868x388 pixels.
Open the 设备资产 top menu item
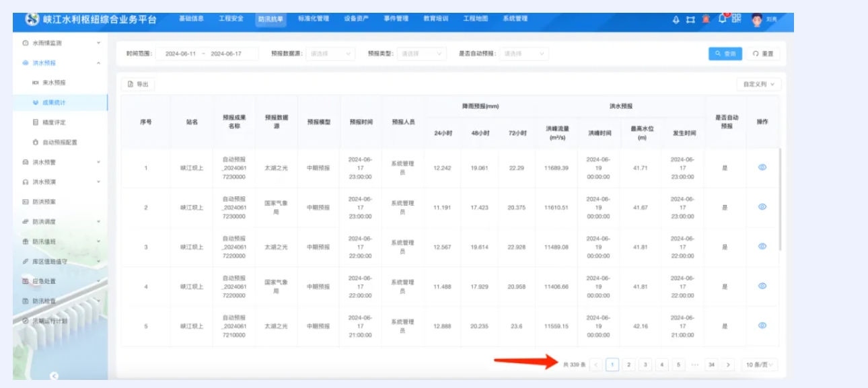coord(356,19)
